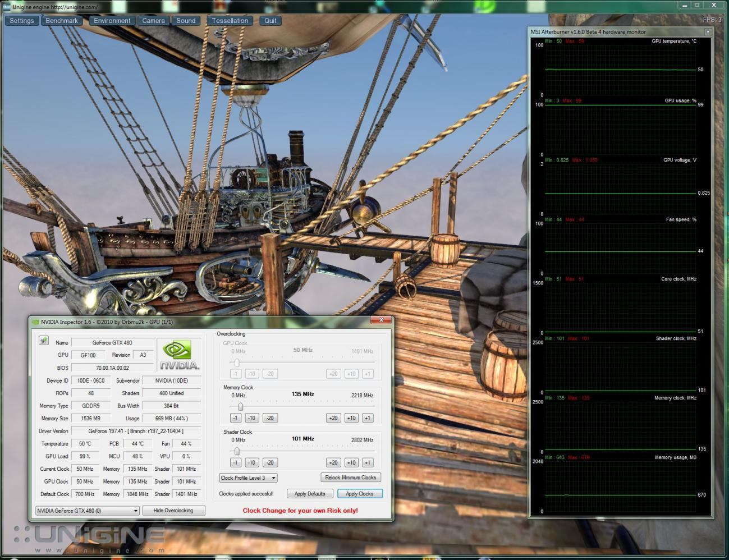
Task: Click the Temperature value 50 °C
Action: point(85,444)
